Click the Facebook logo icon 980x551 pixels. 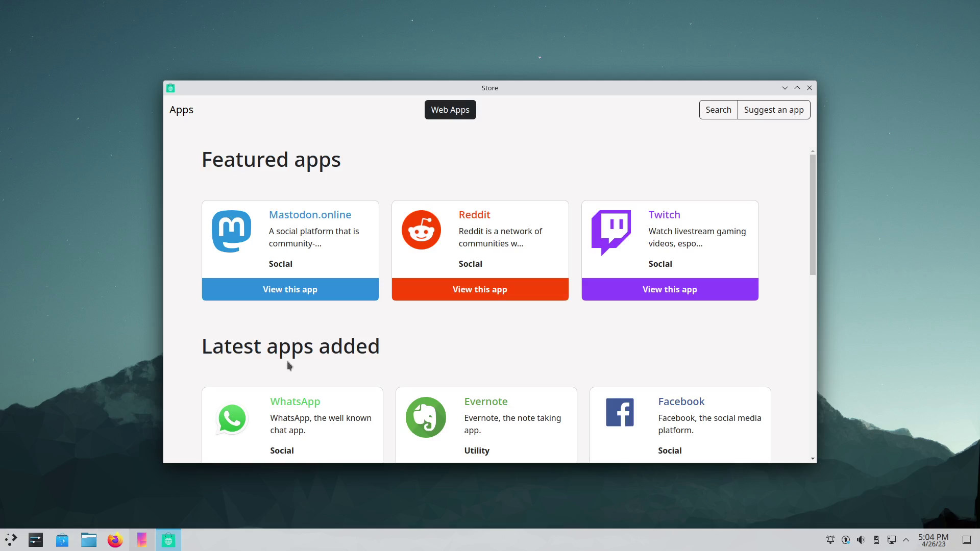point(620,412)
